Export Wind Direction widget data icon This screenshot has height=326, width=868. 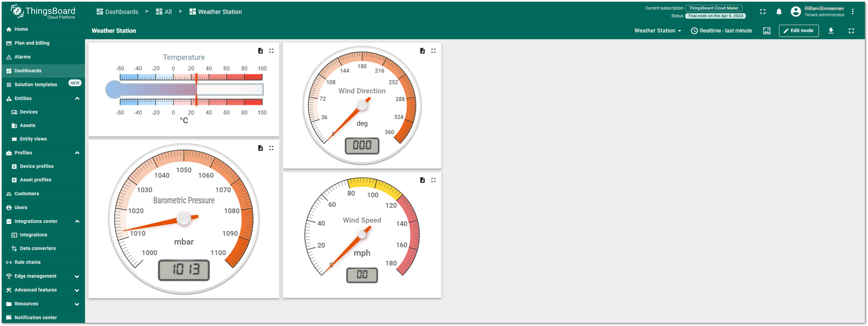pos(422,51)
